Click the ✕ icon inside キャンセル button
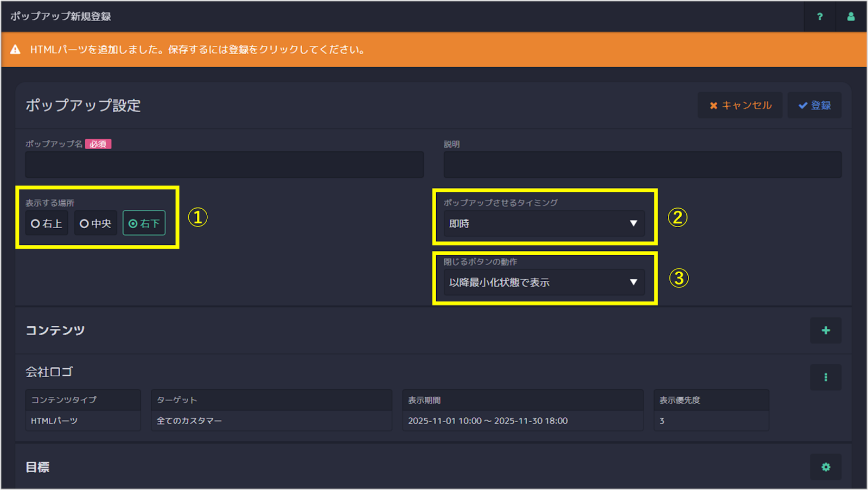This screenshot has height=490, width=868. (x=713, y=105)
